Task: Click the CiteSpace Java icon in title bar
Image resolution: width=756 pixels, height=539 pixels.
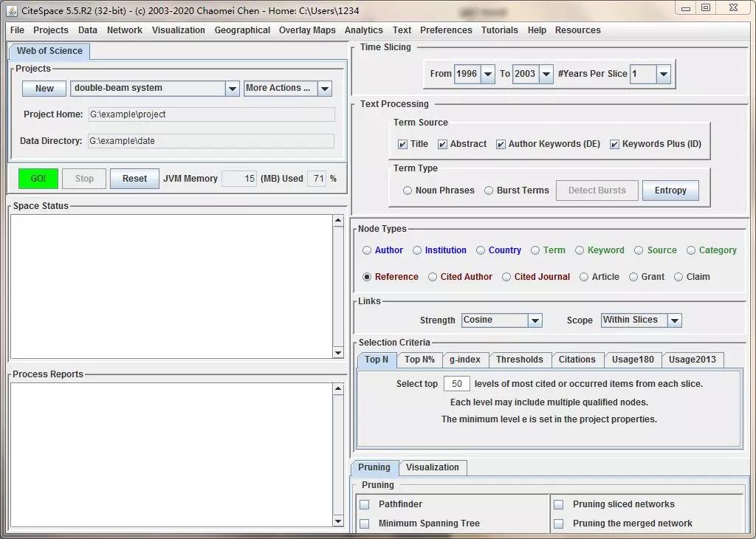Action: (x=12, y=10)
